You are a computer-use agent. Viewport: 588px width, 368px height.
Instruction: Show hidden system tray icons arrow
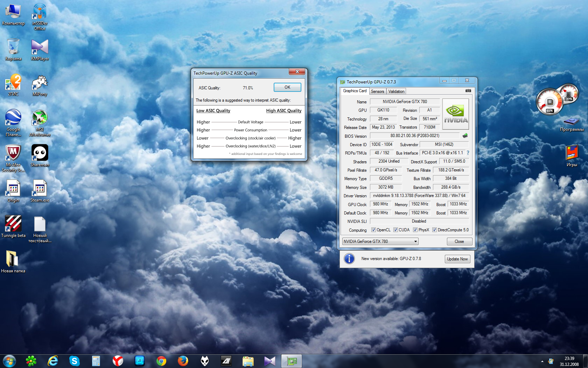[542, 361]
